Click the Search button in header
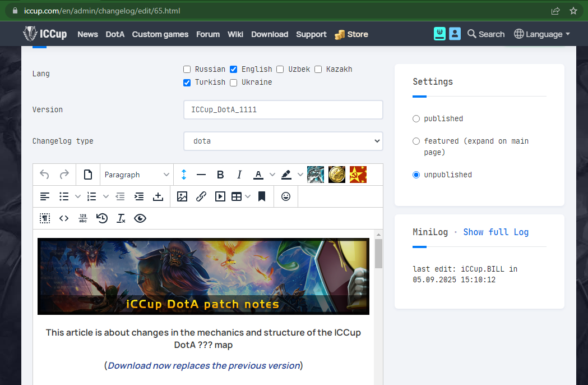 pos(486,34)
